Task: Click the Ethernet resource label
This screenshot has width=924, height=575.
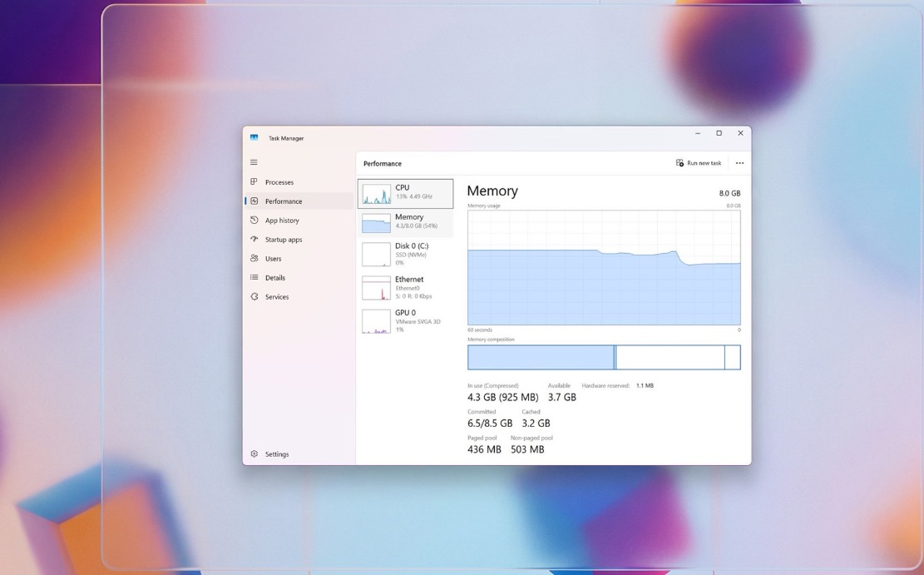Action: tap(409, 280)
